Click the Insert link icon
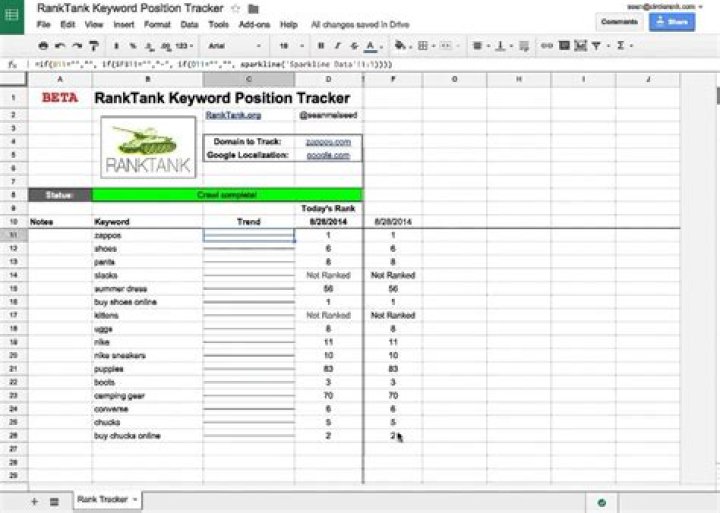This screenshot has width=720, height=513. click(546, 45)
